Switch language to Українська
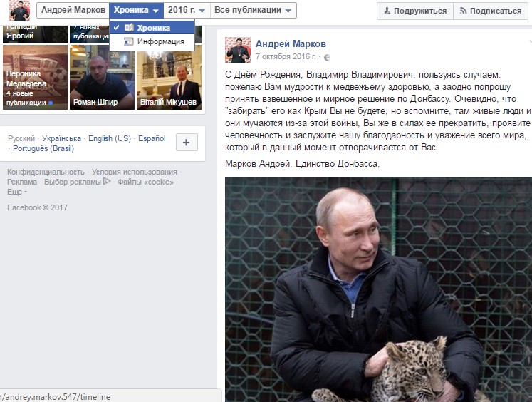 (x=61, y=138)
